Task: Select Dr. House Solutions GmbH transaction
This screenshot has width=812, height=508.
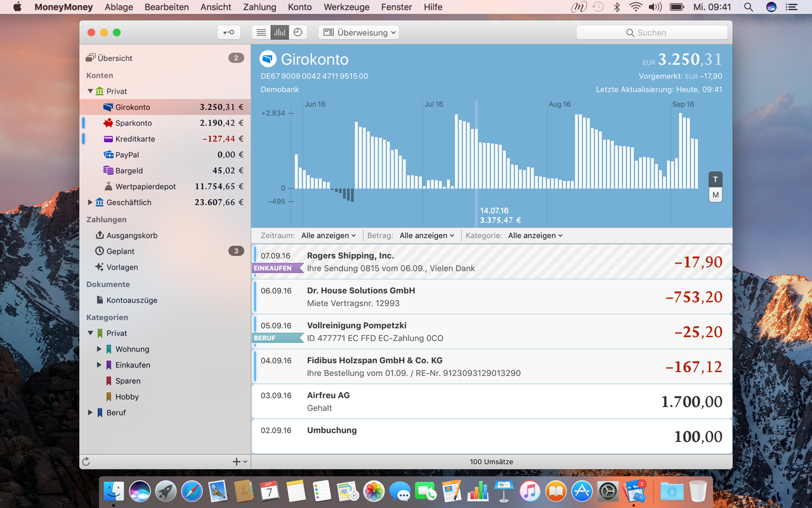Action: [492, 297]
